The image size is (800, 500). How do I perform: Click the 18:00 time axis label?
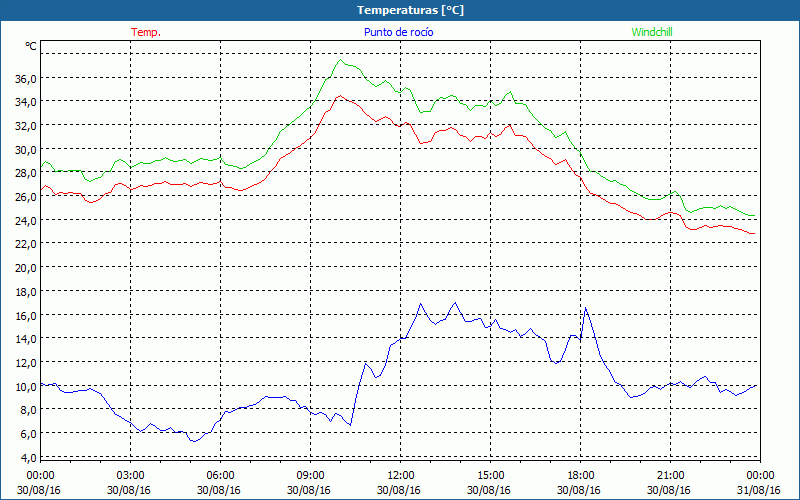point(581,475)
